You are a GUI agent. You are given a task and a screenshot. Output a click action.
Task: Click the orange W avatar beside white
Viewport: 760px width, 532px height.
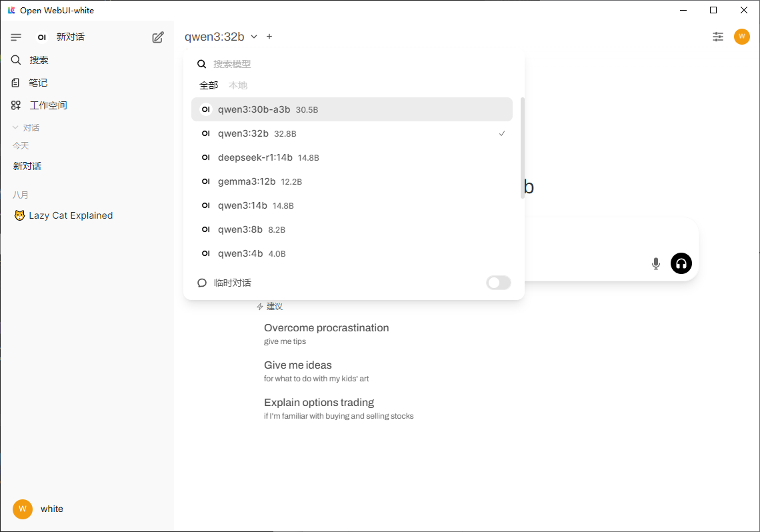point(23,509)
